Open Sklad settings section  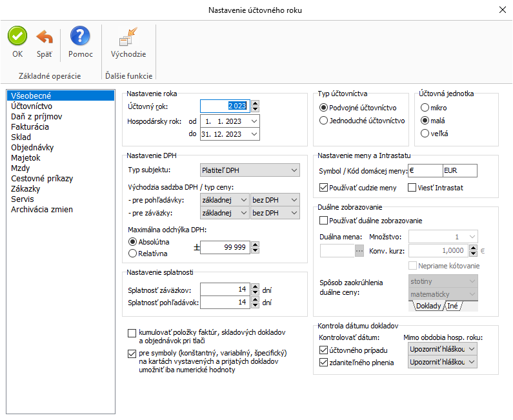[x=61, y=137]
